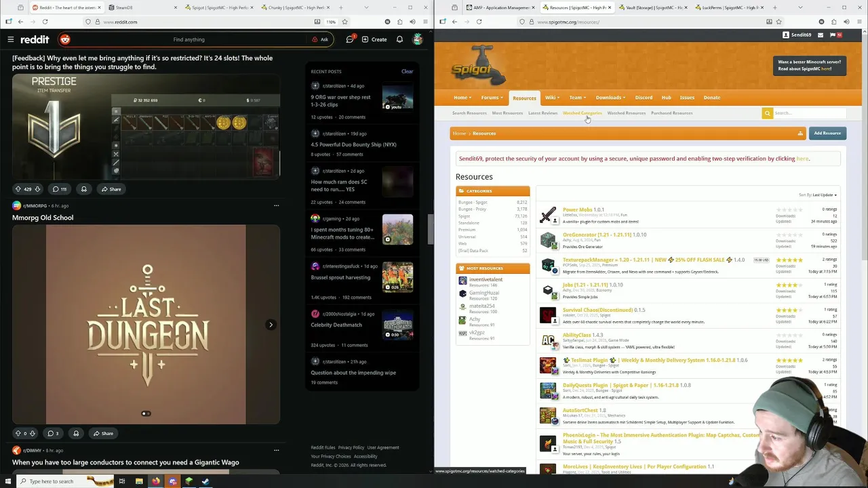Open the Jobs [1.21 - 1.21.11] resource icon
Screen dimensions: 868x488
(548, 290)
